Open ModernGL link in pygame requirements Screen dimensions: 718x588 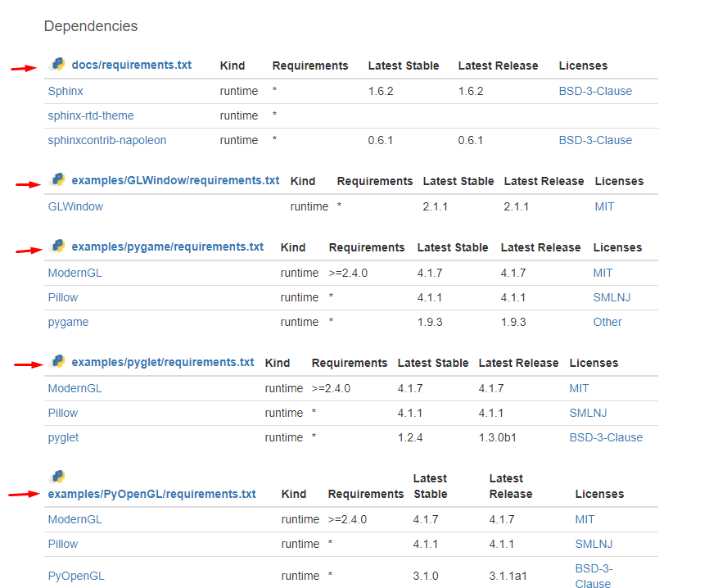(75, 273)
